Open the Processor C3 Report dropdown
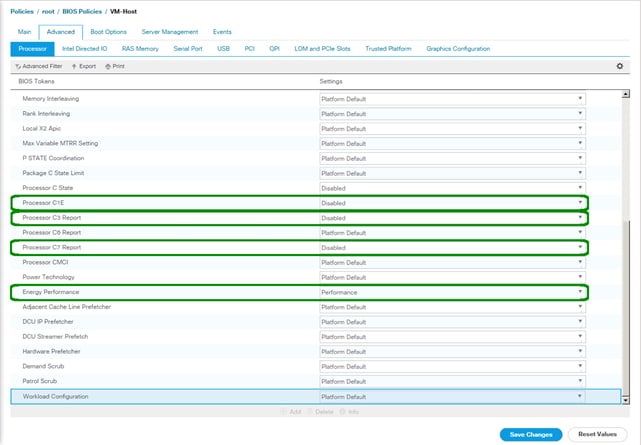 [x=452, y=218]
